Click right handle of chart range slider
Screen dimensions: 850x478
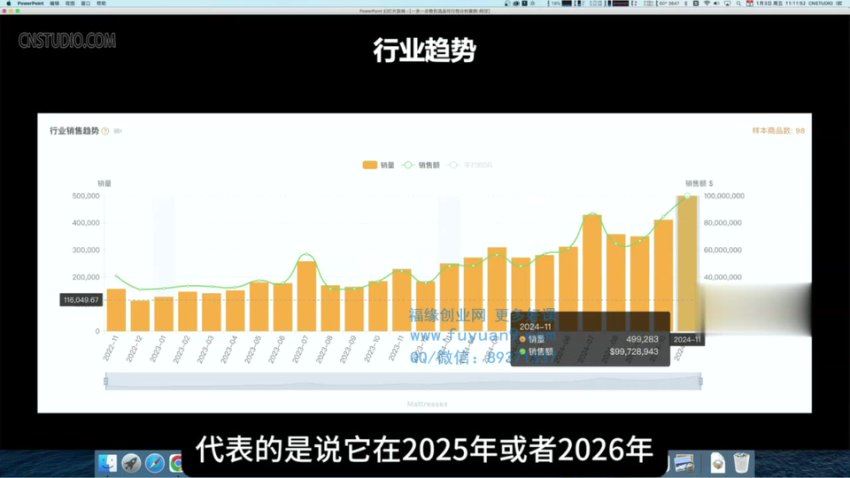click(x=700, y=381)
